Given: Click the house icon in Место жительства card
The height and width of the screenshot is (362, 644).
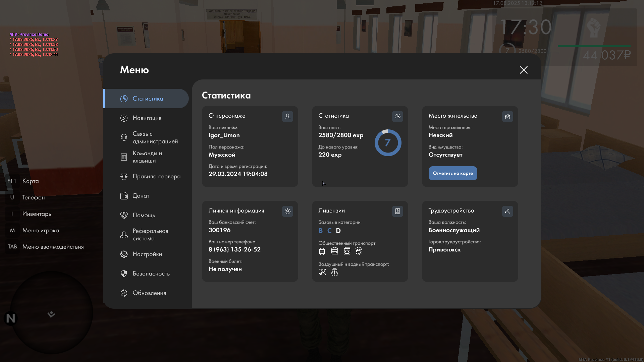Looking at the screenshot, I should [507, 116].
